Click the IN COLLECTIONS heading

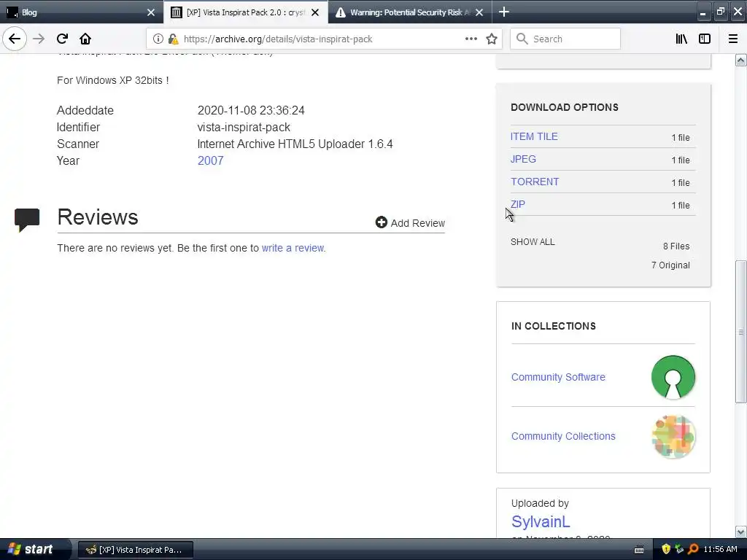553,326
